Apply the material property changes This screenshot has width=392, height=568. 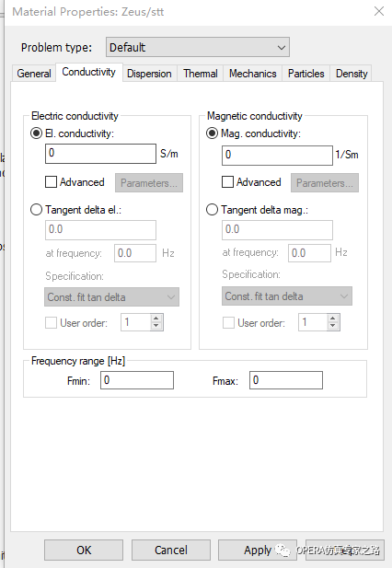258,551
